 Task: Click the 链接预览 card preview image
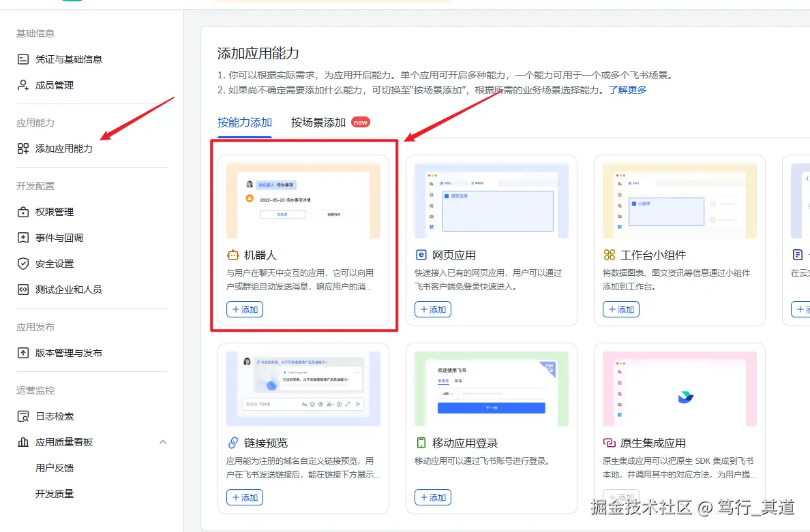click(x=303, y=388)
